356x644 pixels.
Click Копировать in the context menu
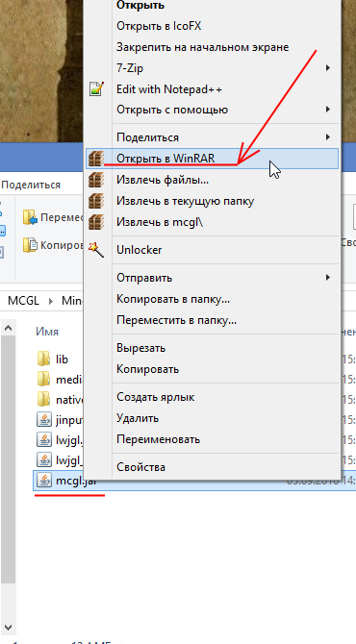click(x=147, y=369)
